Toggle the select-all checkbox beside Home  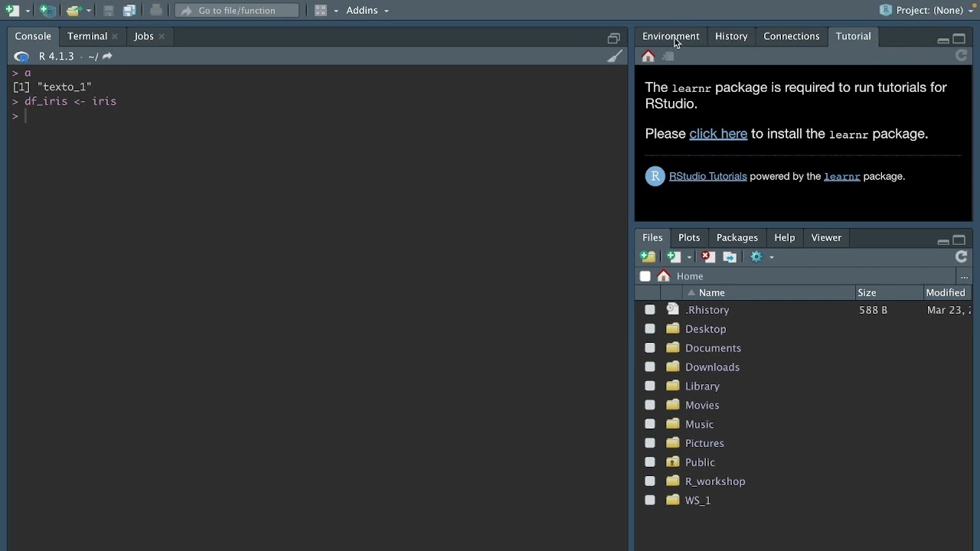coord(645,276)
